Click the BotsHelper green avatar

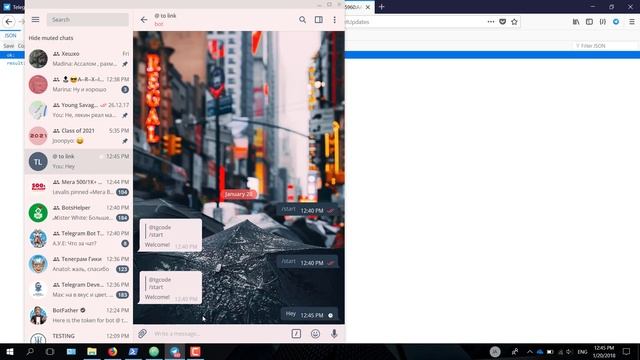point(38,213)
